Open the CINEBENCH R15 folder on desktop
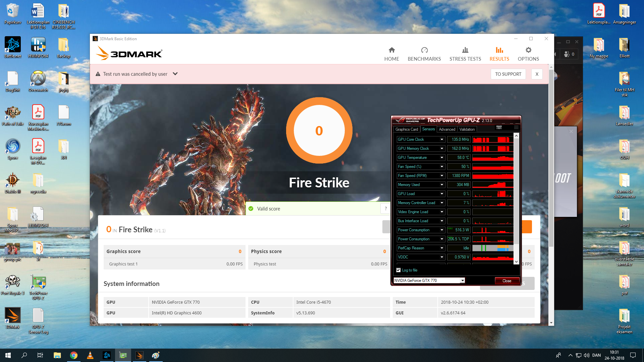The height and width of the screenshot is (362, 644). click(x=63, y=16)
